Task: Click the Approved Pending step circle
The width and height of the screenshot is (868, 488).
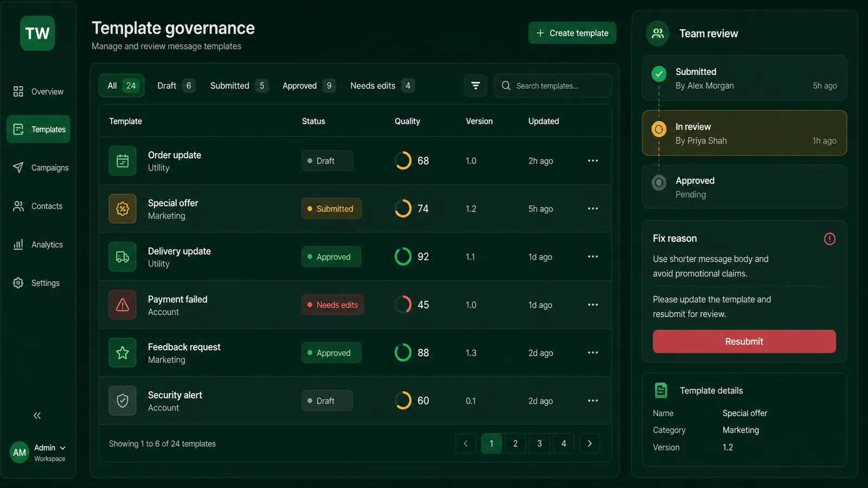Action: coord(659,183)
